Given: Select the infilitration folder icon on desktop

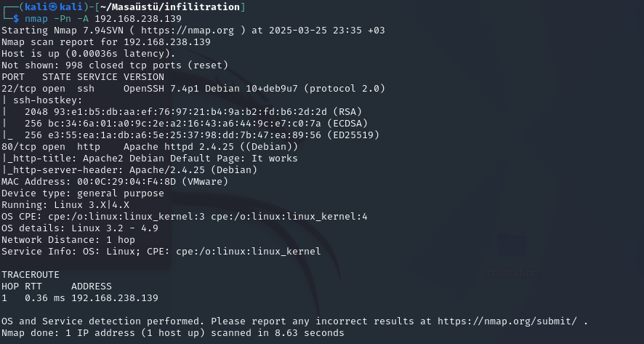Looking at the screenshot, I should [511, 246].
